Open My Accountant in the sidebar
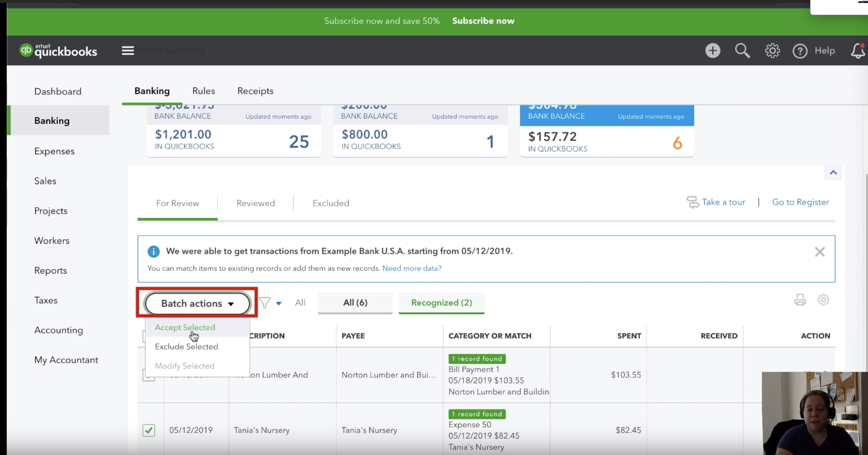The image size is (868, 455). pyautogui.click(x=66, y=360)
